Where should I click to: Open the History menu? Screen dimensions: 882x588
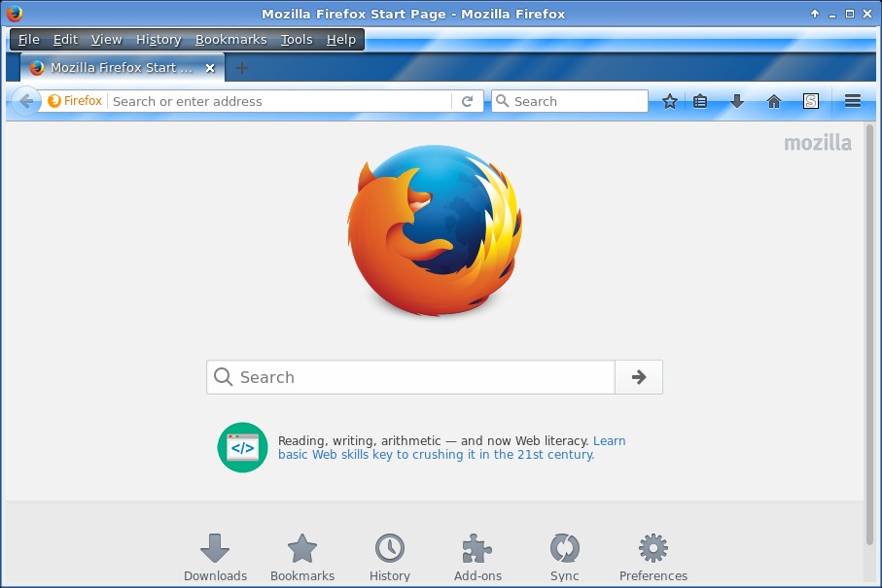[159, 39]
